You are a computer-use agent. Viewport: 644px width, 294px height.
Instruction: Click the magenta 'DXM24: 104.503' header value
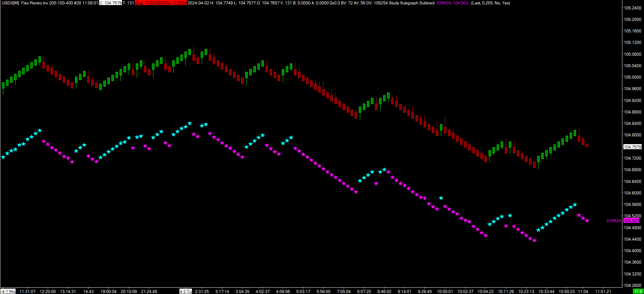[x=452, y=3]
